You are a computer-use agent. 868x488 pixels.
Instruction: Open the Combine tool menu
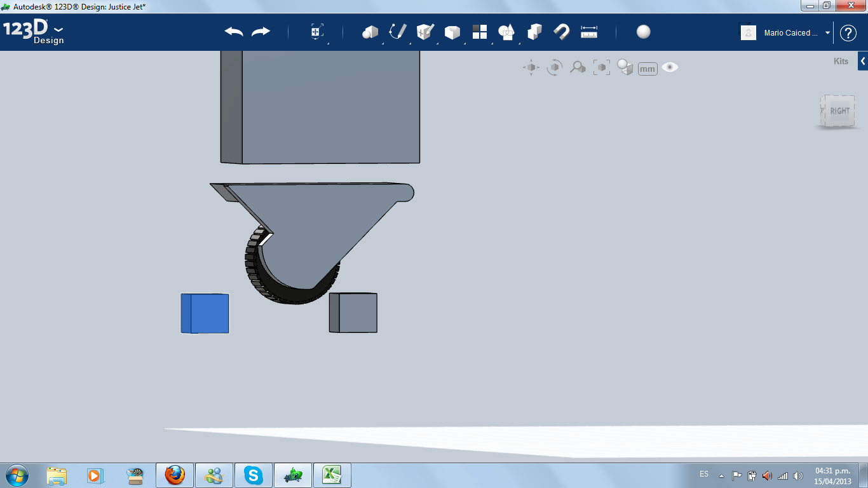pos(534,32)
